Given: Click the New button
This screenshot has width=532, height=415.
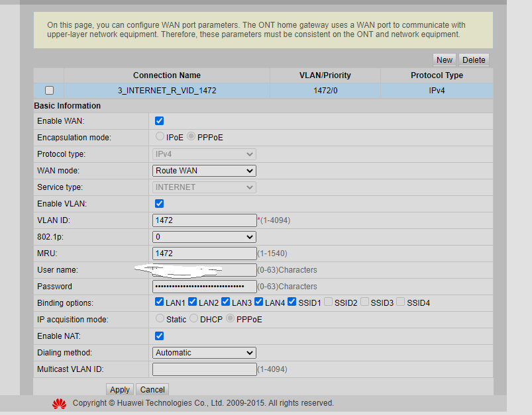Looking at the screenshot, I should click(x=445, y=60).
